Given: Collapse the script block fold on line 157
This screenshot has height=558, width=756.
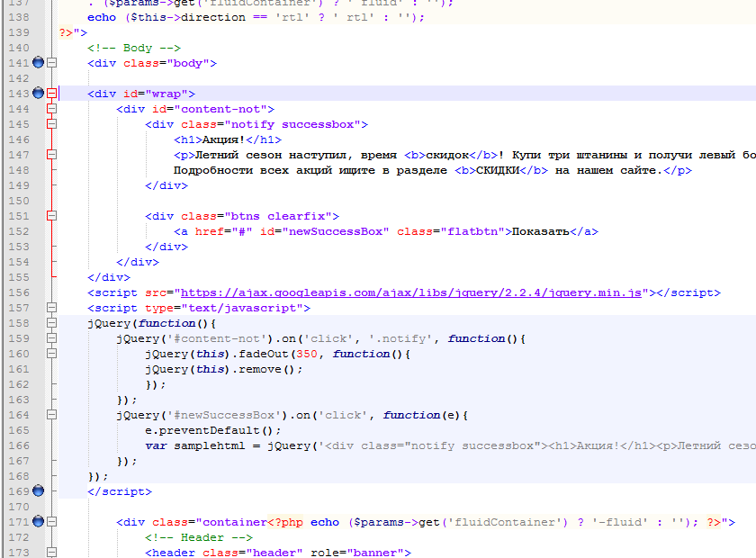Looking at the screenshot, I should tap(51, 307).
